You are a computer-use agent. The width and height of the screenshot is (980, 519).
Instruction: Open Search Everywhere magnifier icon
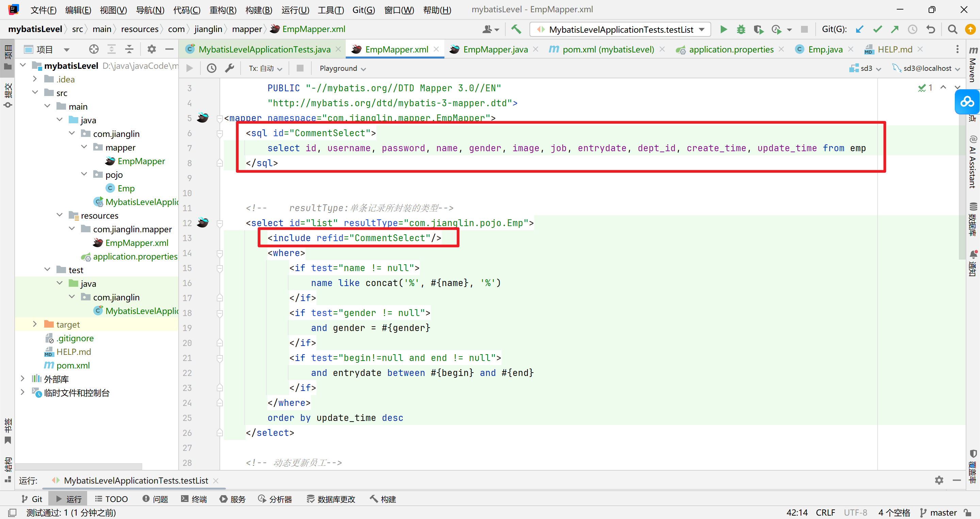coord(952,29)
